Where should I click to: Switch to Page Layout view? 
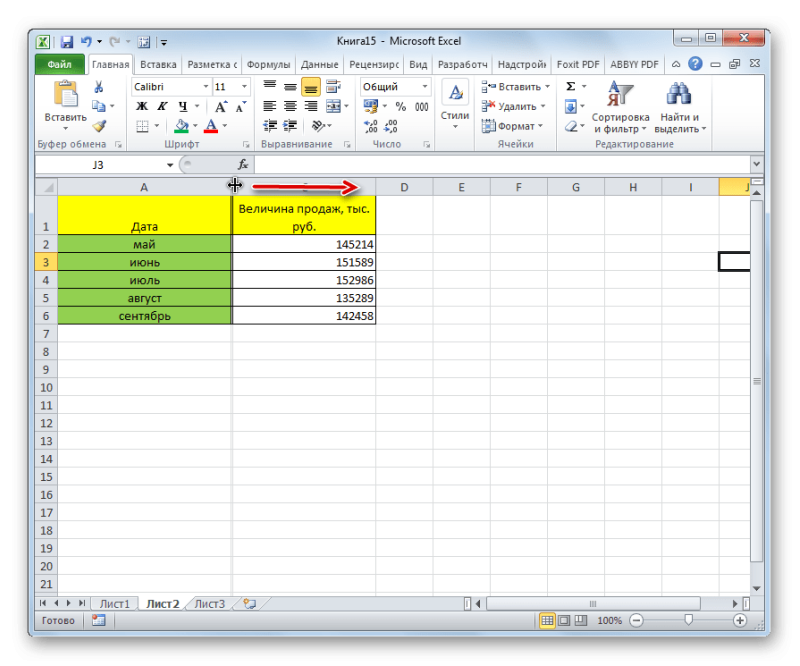tap(564, 621)
